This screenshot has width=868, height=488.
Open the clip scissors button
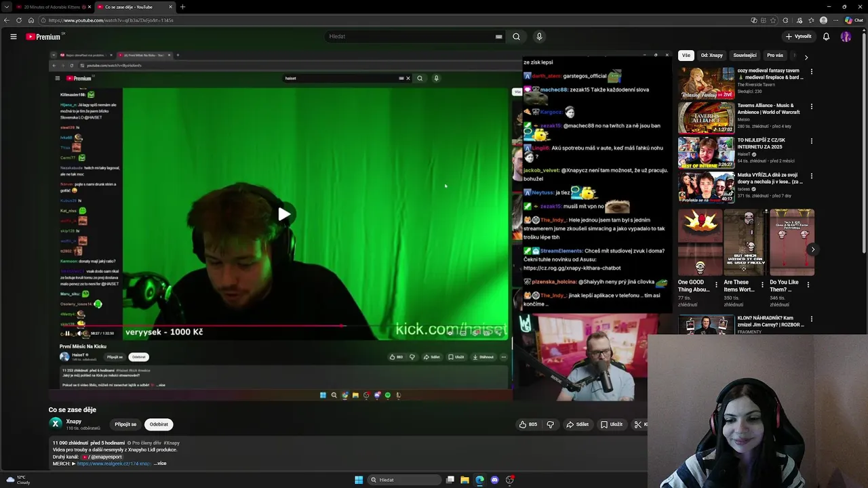coord(639,424)
